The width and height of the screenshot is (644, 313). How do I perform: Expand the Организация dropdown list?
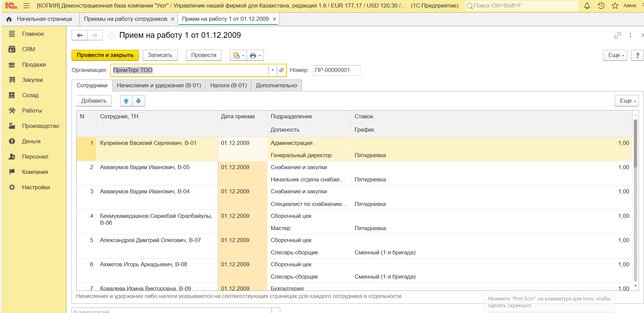coord(272,70)
